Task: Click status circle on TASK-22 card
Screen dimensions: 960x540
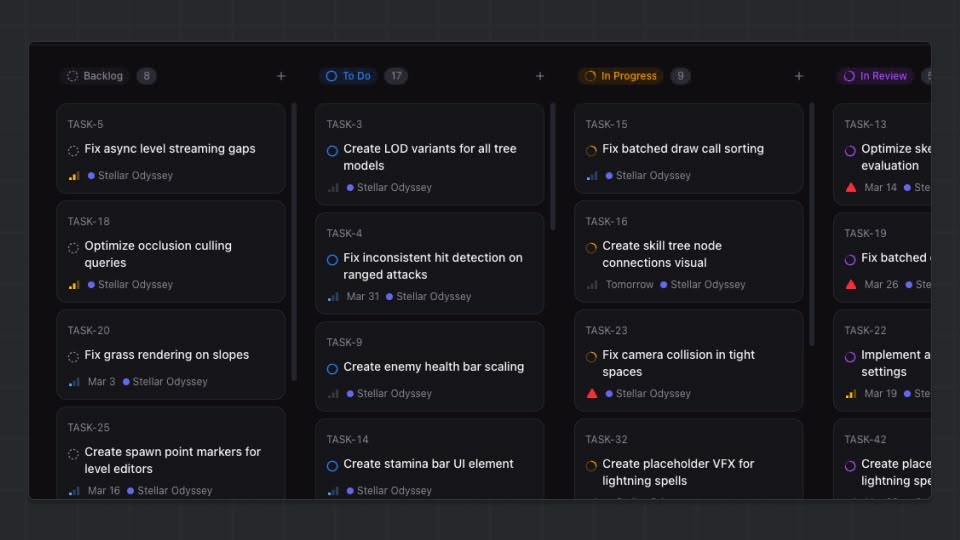Action: tap(850, 356)
